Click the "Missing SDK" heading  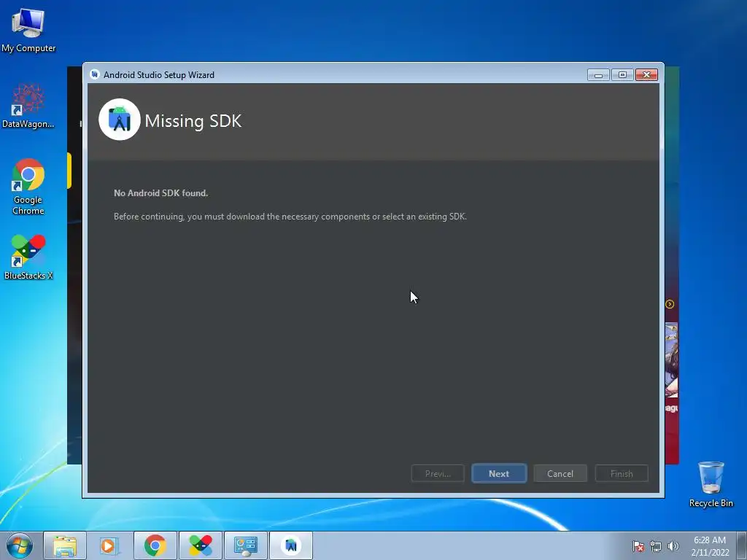pyautogui.click(x=193, y=120)
